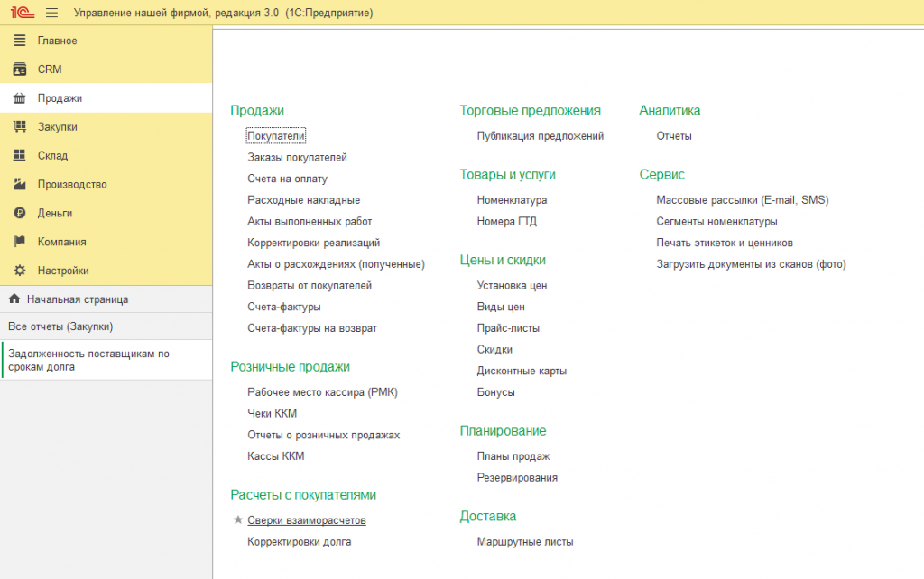This screenshot has width=924, height=579.
Task: Open Публикация предложений
Action: pos(541,136)
